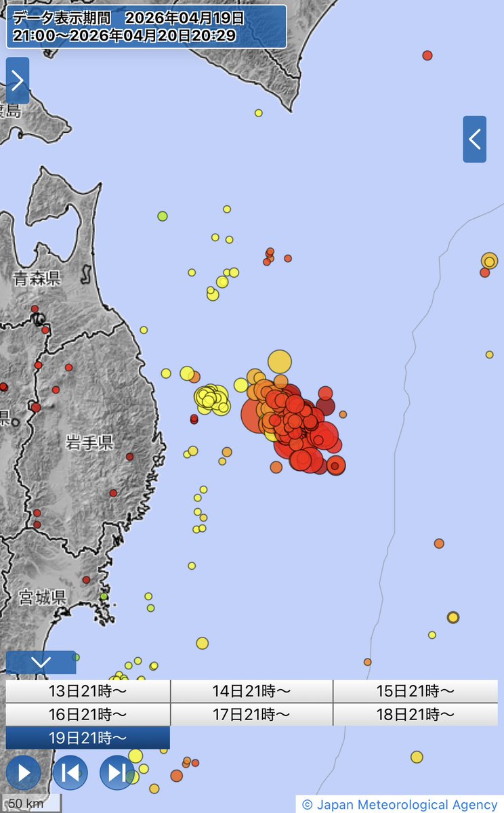Click the double-ringed yellow epicenter in southeast sea
The width and height of the screenshot is (504, 813).
(453, 617)
